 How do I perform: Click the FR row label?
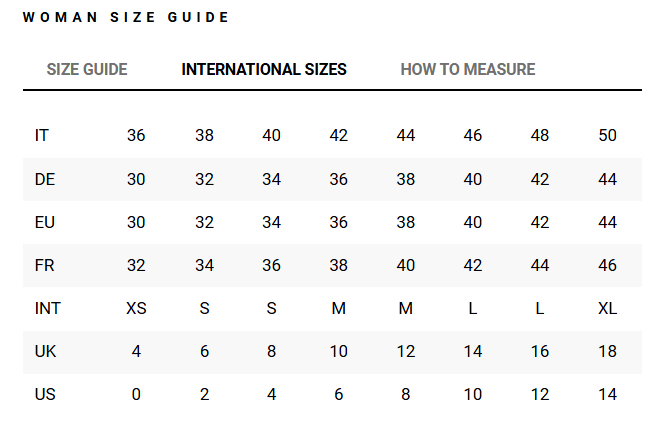click(44, 265)
